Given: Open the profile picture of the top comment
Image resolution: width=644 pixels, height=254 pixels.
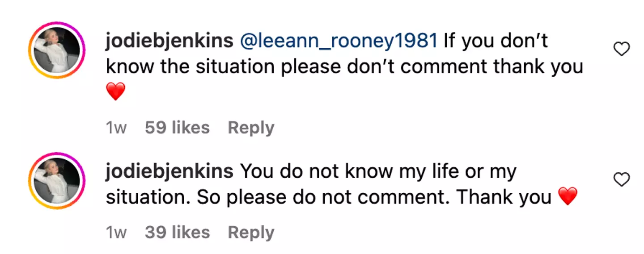Looking at the screenshot, I should 56,50.
